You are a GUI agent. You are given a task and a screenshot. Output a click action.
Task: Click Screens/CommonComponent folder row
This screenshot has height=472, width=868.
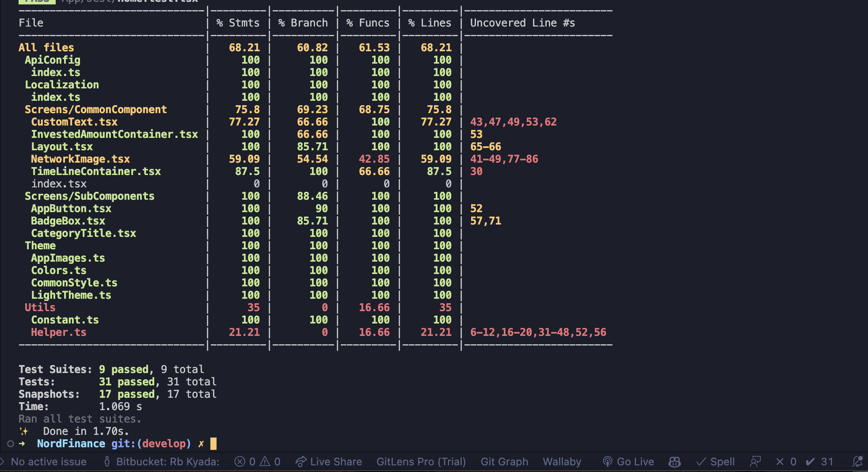coord(96,110)
